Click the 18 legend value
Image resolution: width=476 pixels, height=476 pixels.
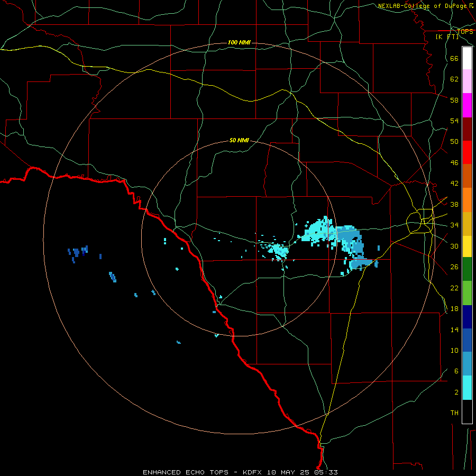tap(454, 309)
